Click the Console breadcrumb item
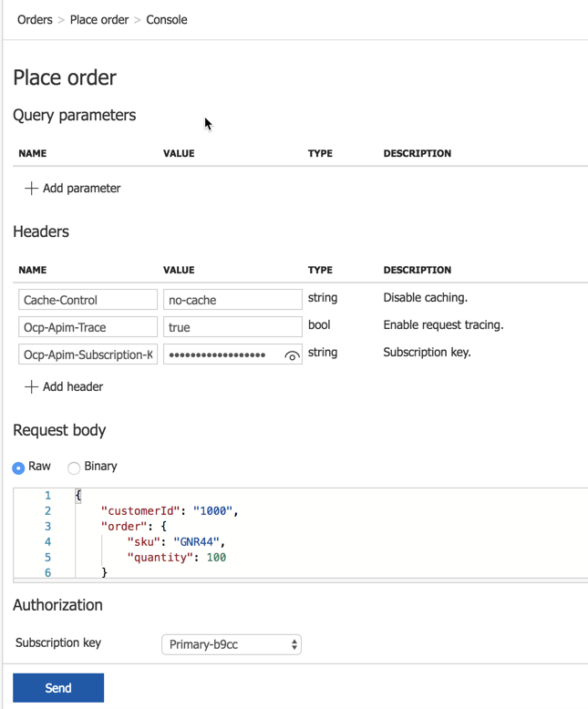 coord(167,19)
